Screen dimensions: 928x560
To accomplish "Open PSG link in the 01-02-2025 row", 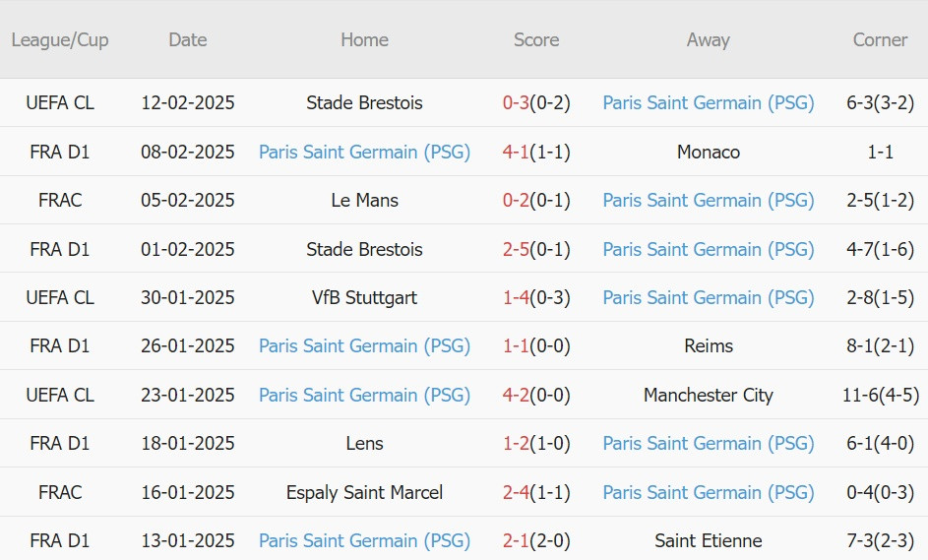I will coord(708,249).
